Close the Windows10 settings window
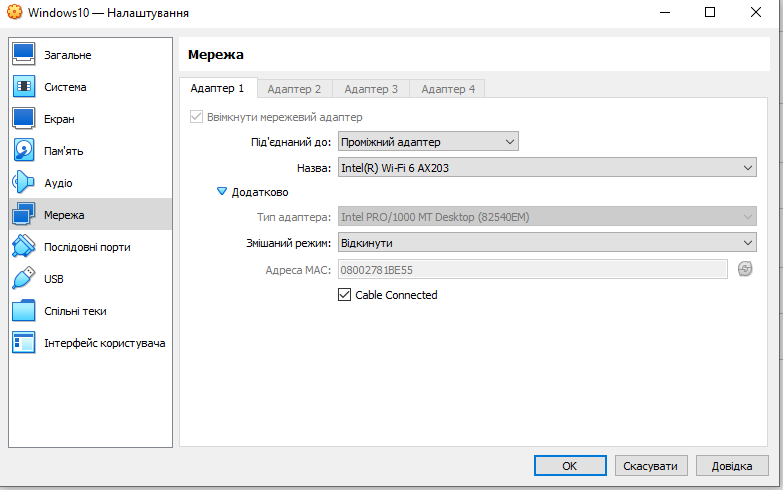The image size is (783, 490). (756, 12)
